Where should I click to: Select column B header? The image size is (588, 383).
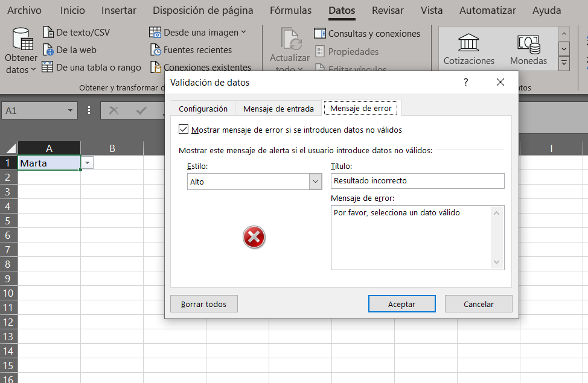(112, 148)
